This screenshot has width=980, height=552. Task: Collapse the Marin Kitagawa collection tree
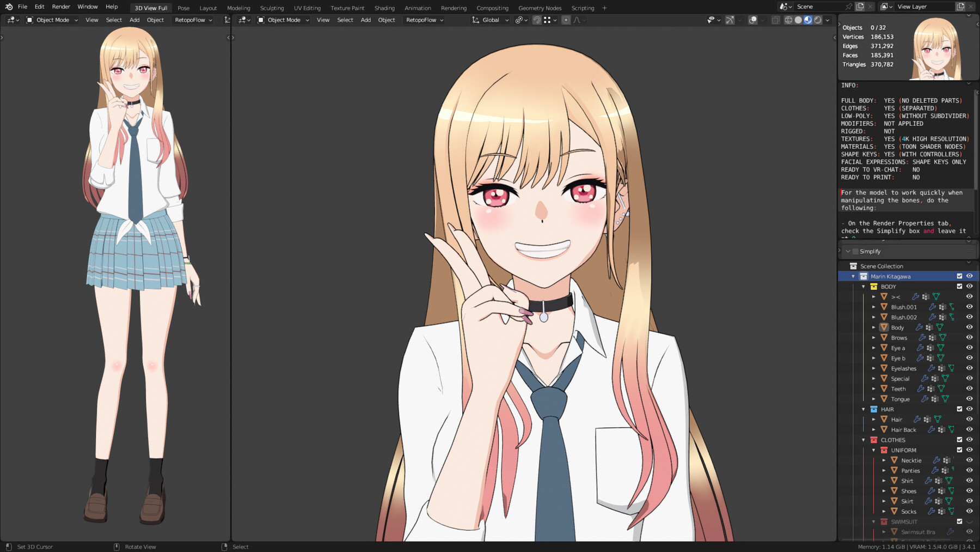[x=853, y=276]
